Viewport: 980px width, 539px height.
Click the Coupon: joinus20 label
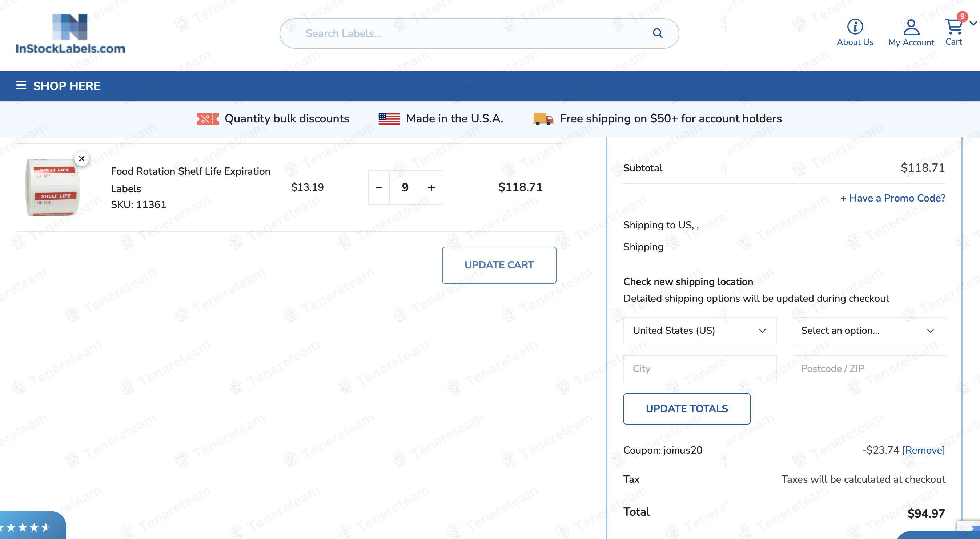tap(663, 450)
